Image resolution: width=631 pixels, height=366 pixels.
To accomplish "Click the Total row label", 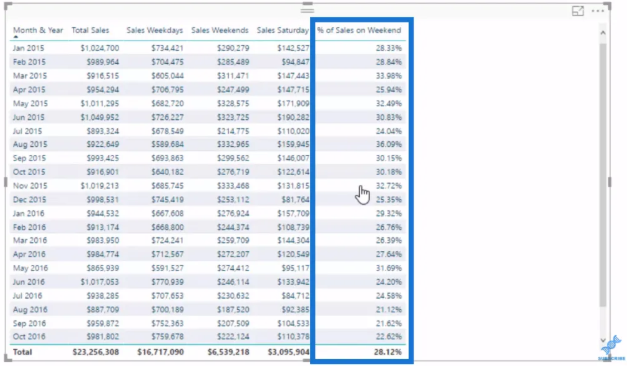I will click(22, 352).
